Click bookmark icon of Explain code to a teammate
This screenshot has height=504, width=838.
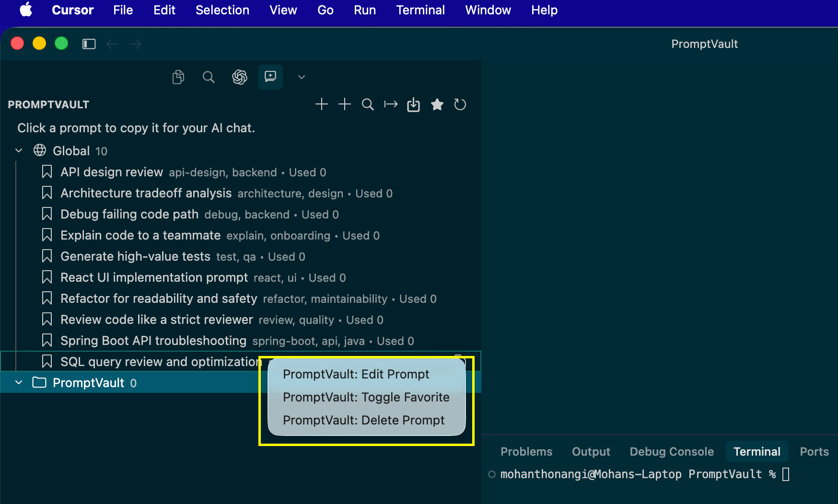click(47, 235)
